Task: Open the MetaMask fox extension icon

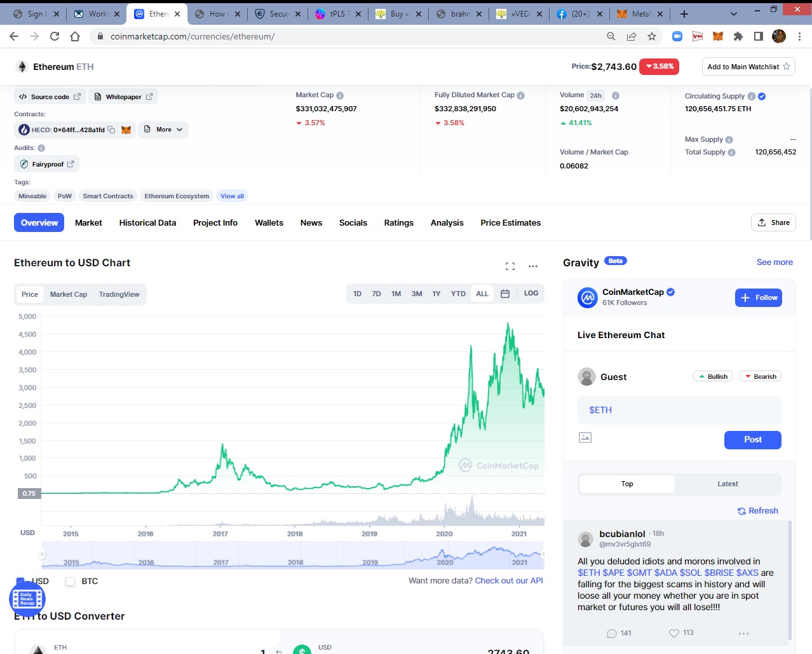Action: point(718,36)
